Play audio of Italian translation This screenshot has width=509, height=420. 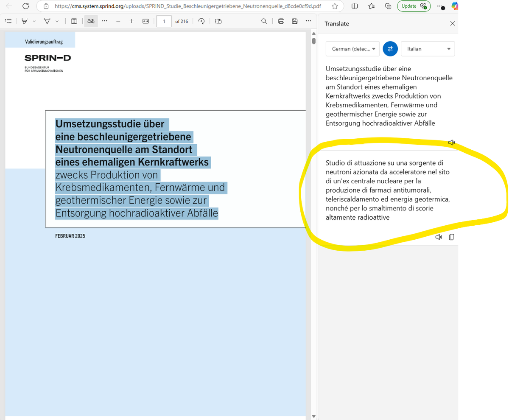(439, 237)
